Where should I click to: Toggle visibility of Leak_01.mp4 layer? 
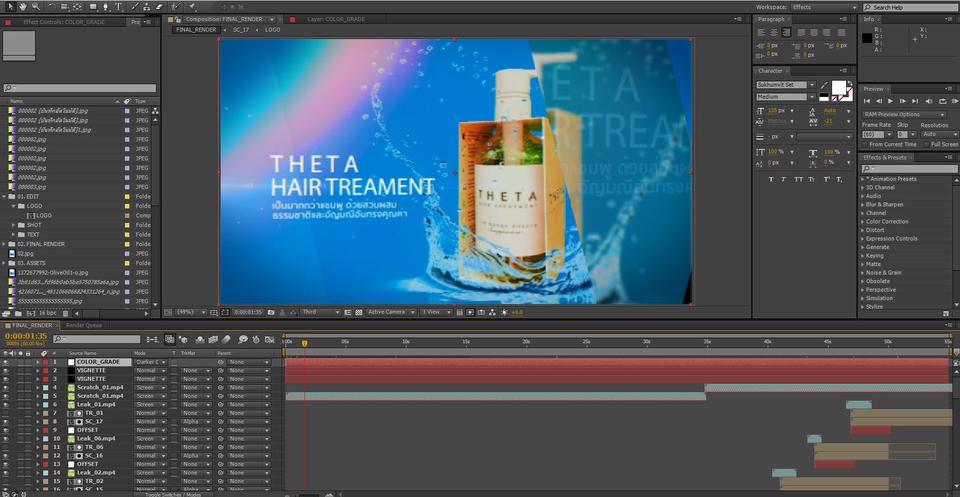(x=6, y=405)
